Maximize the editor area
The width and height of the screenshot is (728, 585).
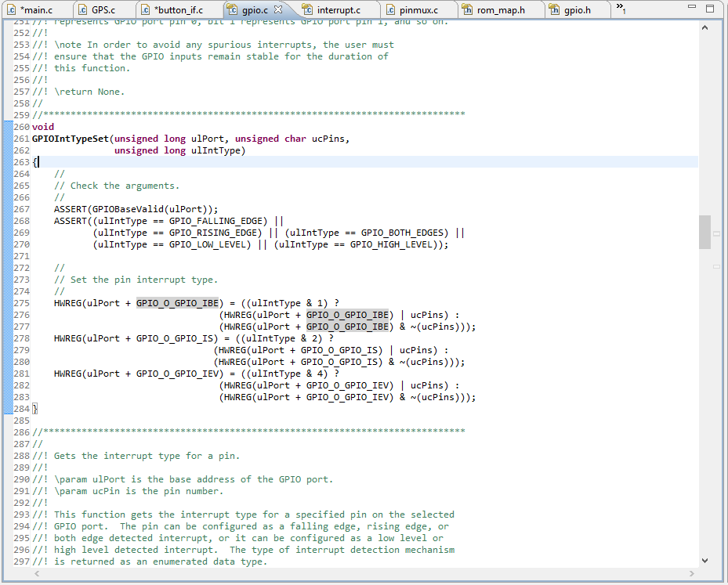[x=710, y=9]
